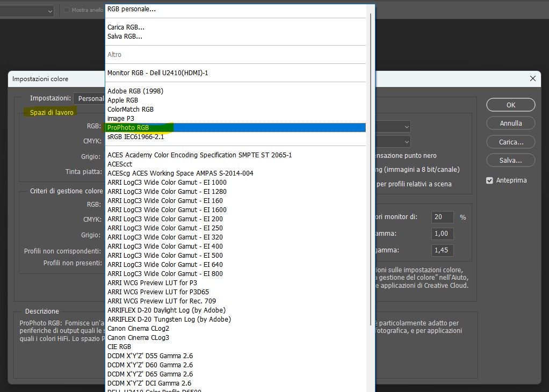Select ARRI WCG Preview LUT for P3D65
The image size is (549, 392).
tap(235, 291)
